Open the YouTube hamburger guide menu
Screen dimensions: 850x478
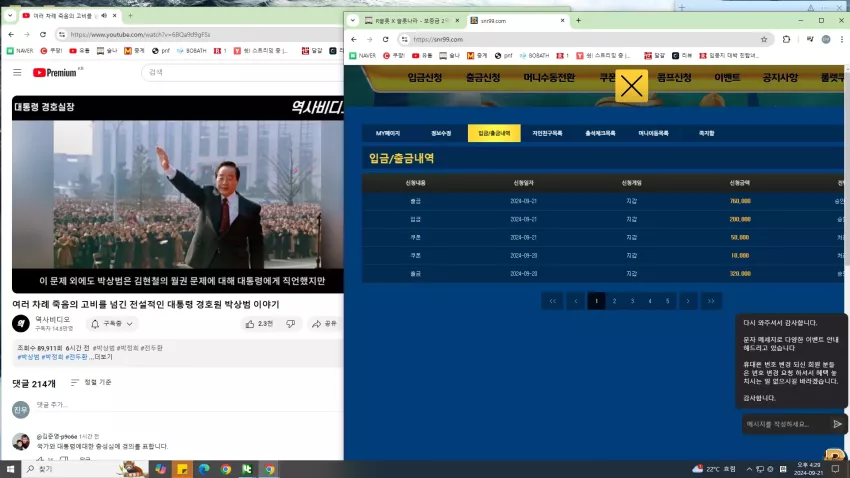pos(17,72)
